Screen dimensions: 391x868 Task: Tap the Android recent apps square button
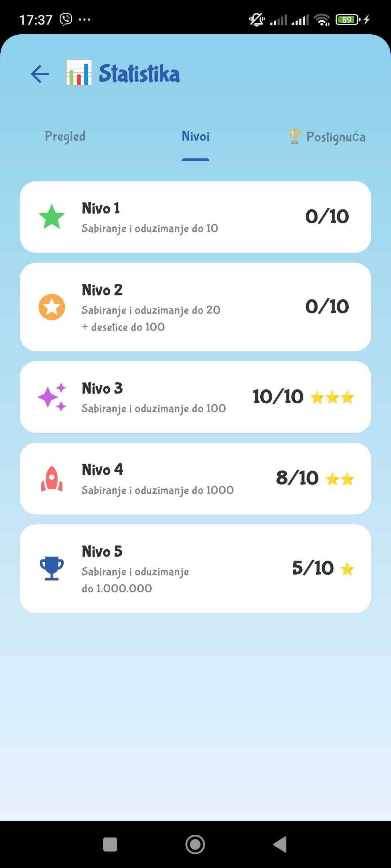[110, 844]
